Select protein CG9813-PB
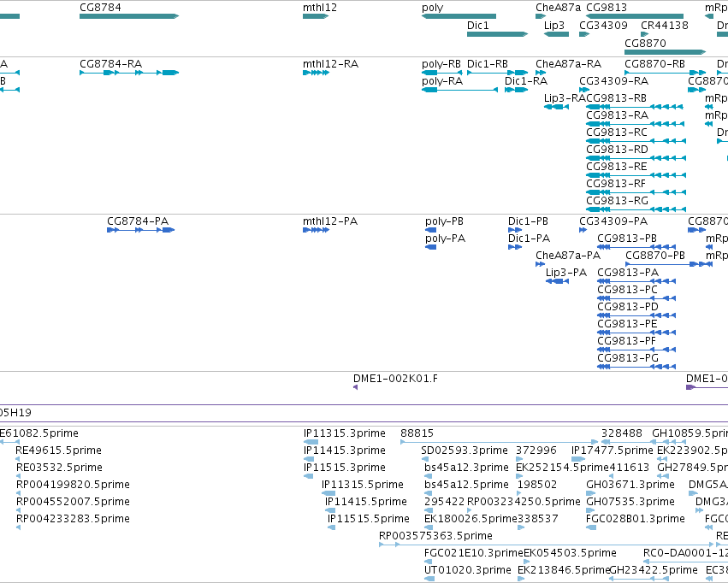728x583 pixels. pyautogui.click(x=636, y=247)
